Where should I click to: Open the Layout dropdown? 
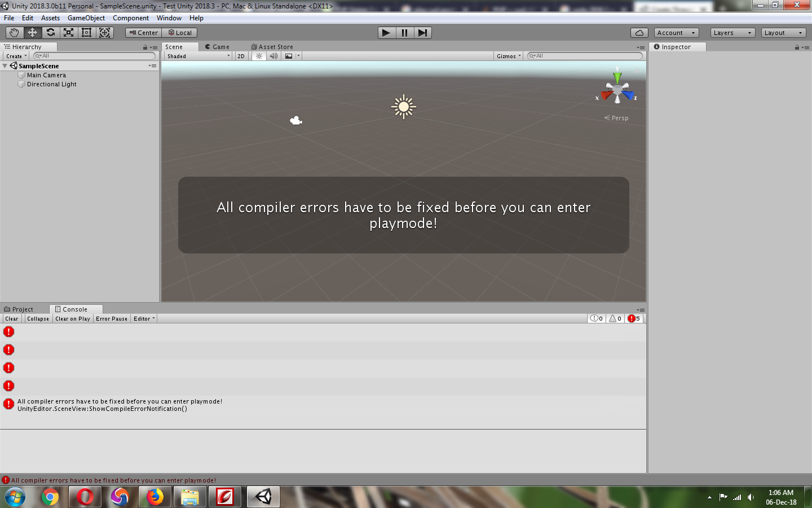(783, 32)
